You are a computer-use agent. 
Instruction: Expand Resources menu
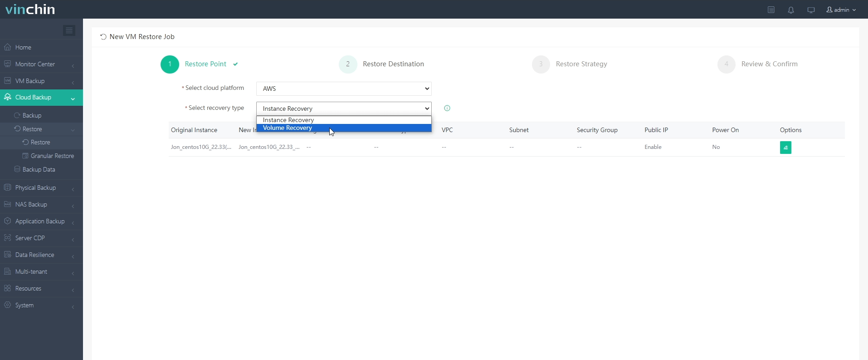click(41, 288)
